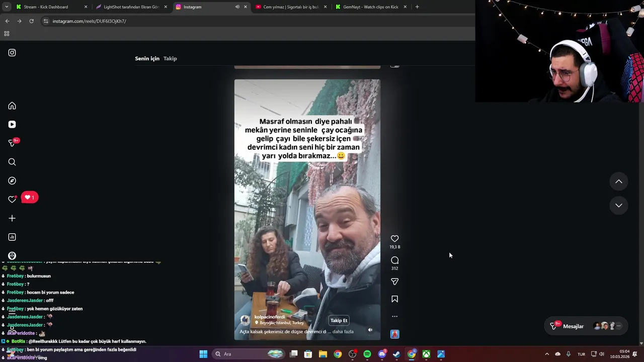Switch to GemNayt Kick clips tab

[x=371, y=7]
